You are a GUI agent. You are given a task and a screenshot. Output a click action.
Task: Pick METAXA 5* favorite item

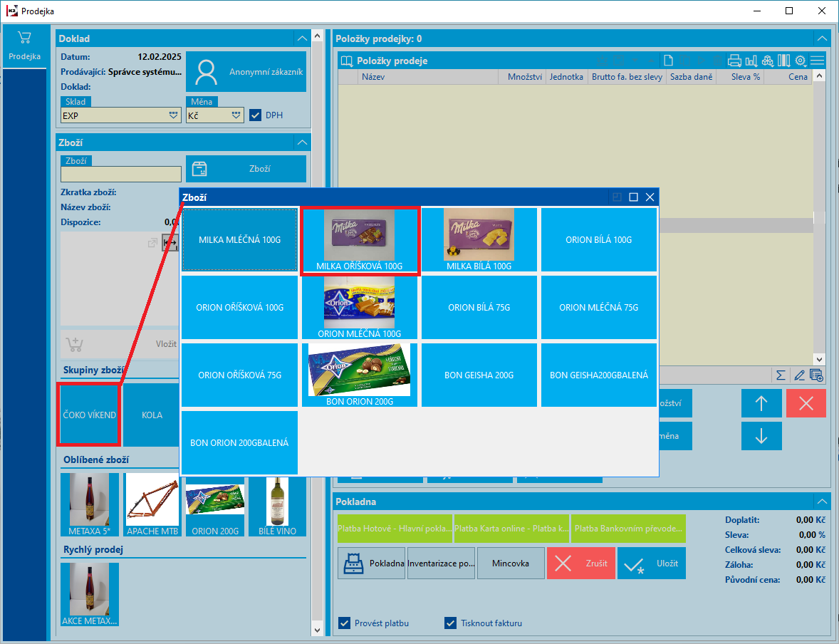[89, 505]
